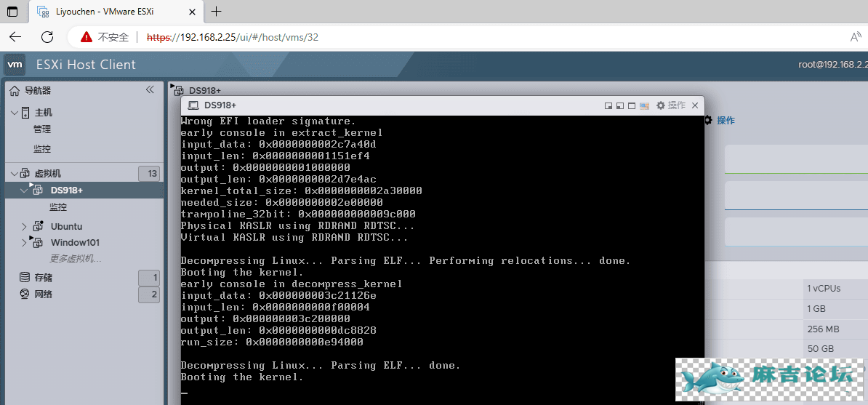Open the root@192.168.2 user menu
The height and width of the screenshot is (405, 868).
[x=832, y=64]
